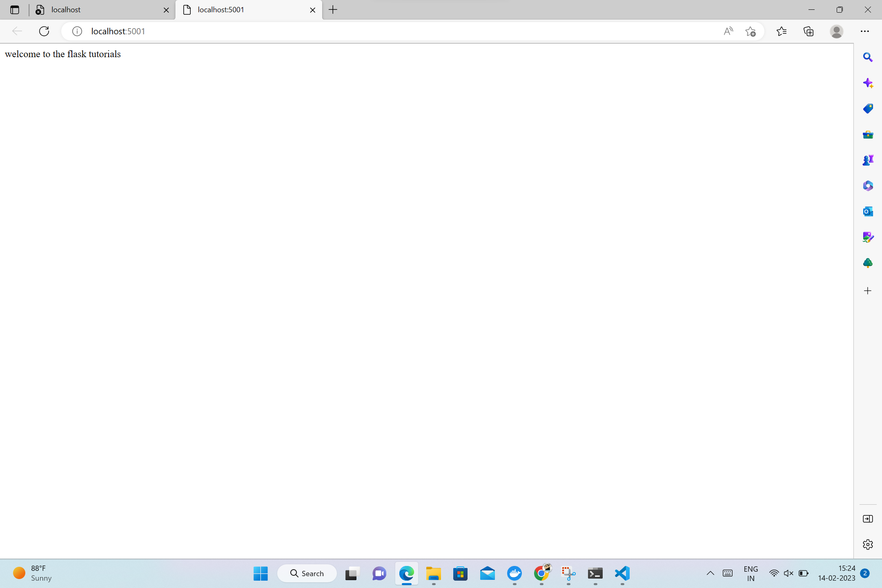Toggle the sidebar hide button
The height and width of the screenshot is (588, 882).
868,519
